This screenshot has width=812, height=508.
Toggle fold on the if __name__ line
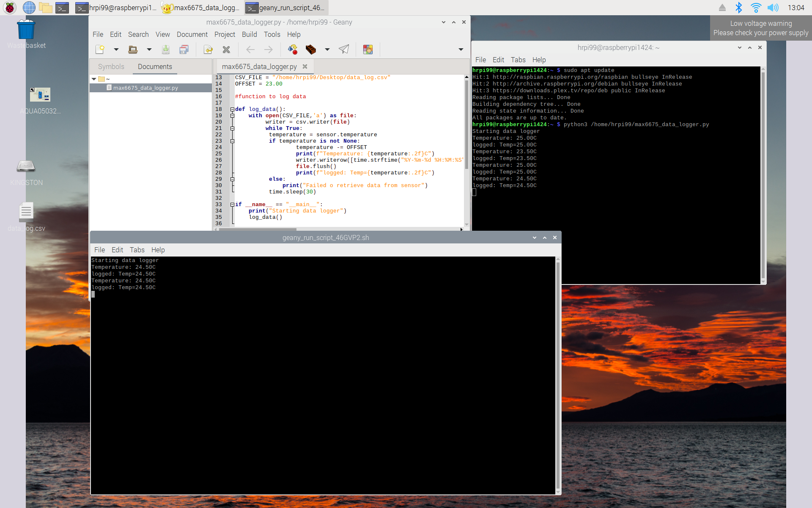click(232, 204)
